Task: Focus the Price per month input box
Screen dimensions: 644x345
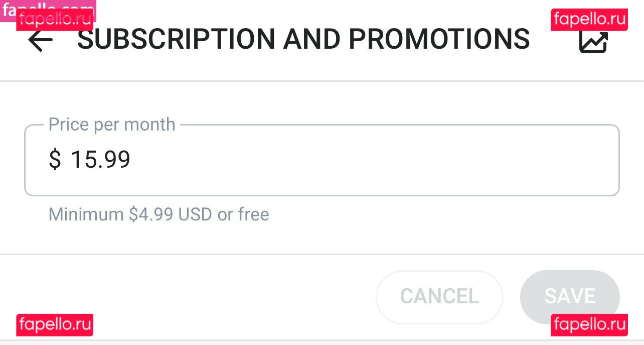Action: [351, 160]
